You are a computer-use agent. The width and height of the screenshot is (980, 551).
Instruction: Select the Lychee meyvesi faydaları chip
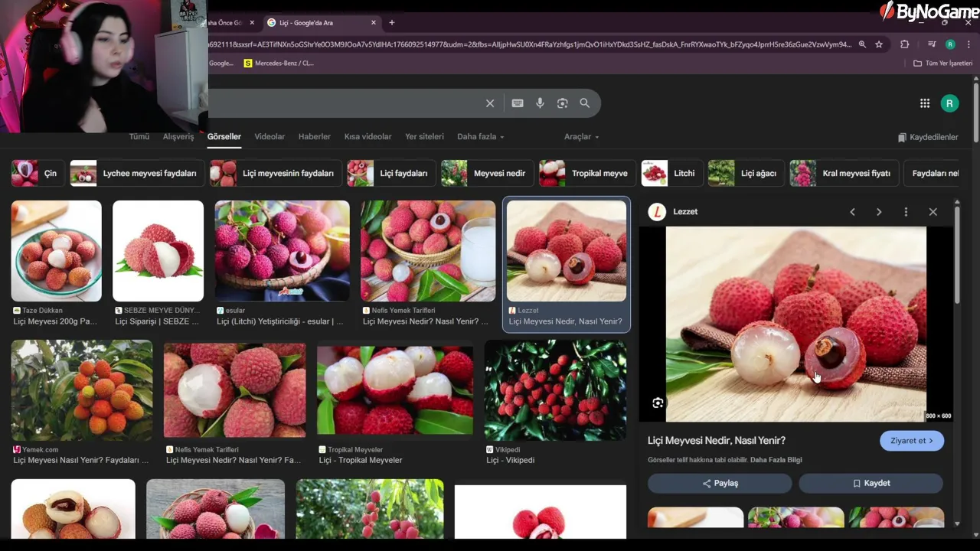click(x=137, y=174)
